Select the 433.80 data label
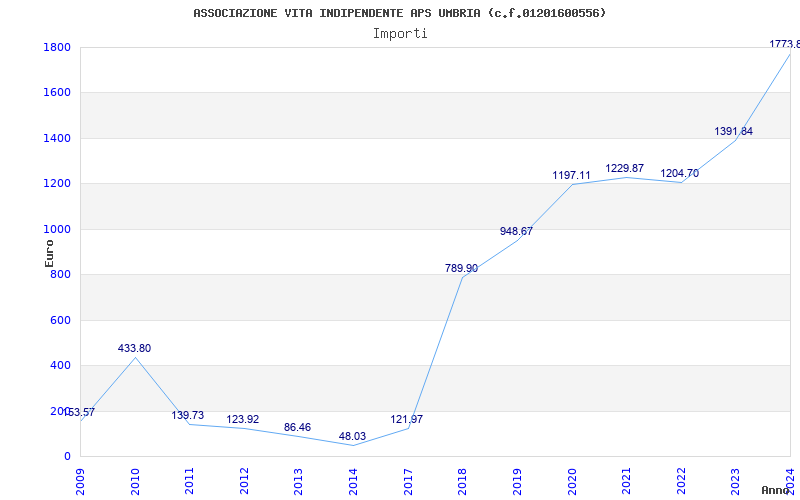Viewport: 800px width, 500px height. click(x=134, y=348)
